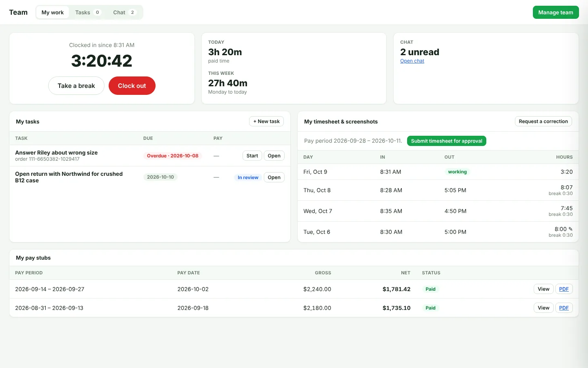Open the Northwind crushed B12 case task

pyautogui.click(x=274, y=177)
